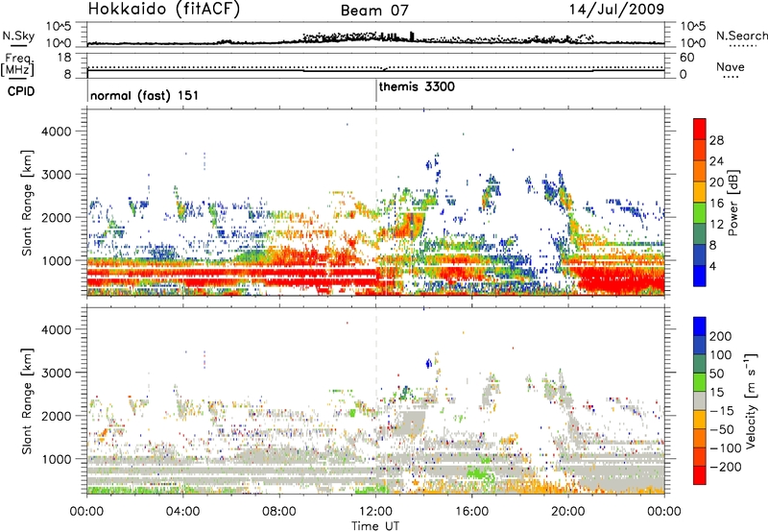Select the themis 3300 CPID entry

pyautogui.click(x=417, y=86)
